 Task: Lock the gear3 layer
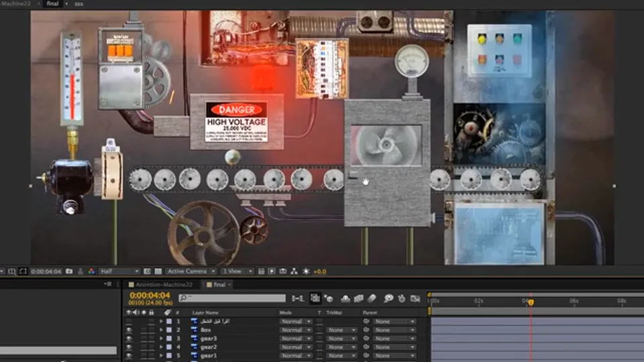(x=151, y=339)
